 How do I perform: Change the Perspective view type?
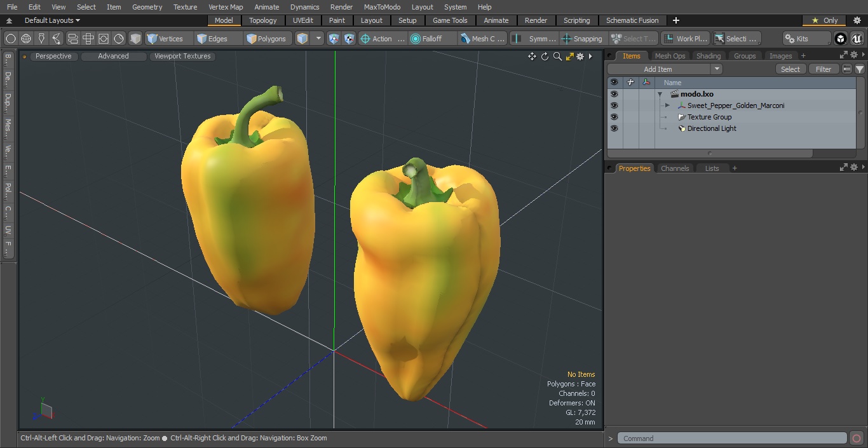[x=53, y=56]
